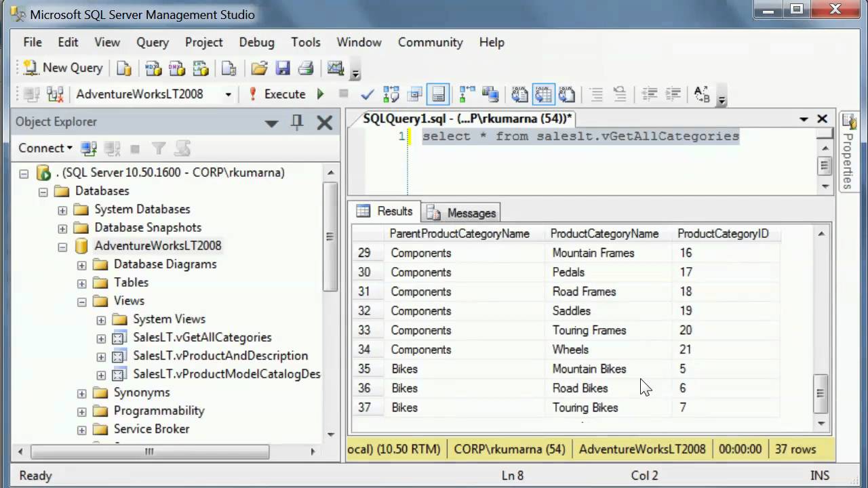
Task: Click the results grid vertical scrollbar thumb
Action: click(x=821, y=393)
